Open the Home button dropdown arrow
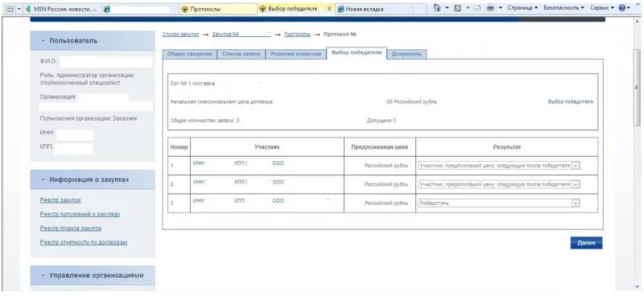This screenshot has width=644, height=296. click(x=447, y=8)
